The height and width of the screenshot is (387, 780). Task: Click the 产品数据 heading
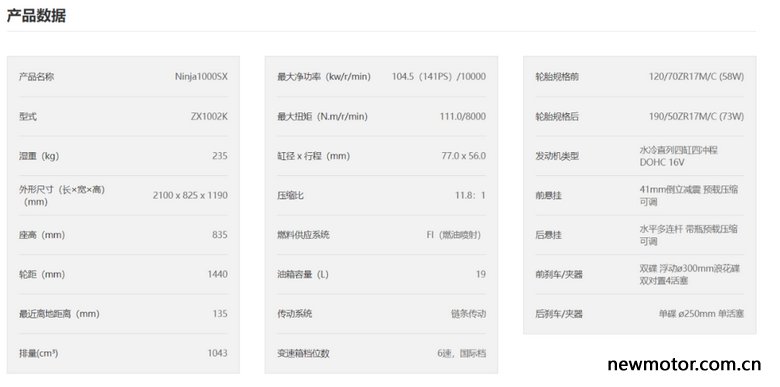point(36,15)
